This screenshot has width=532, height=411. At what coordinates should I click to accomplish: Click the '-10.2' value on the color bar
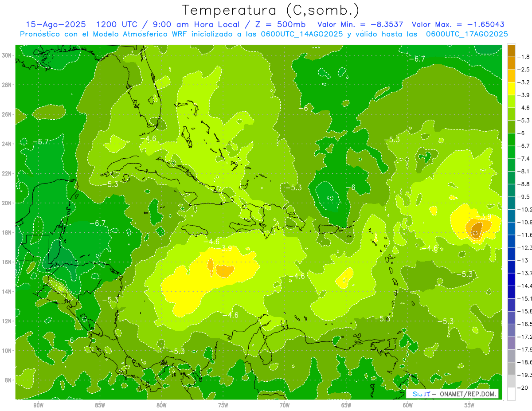[x=524, y=210]
